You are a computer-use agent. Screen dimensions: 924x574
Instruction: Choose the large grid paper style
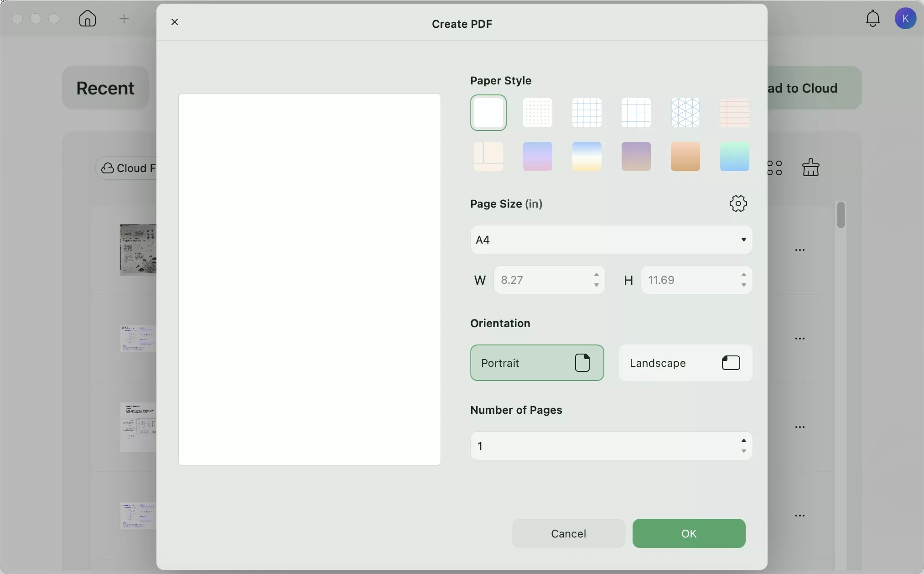pos(637,113)
